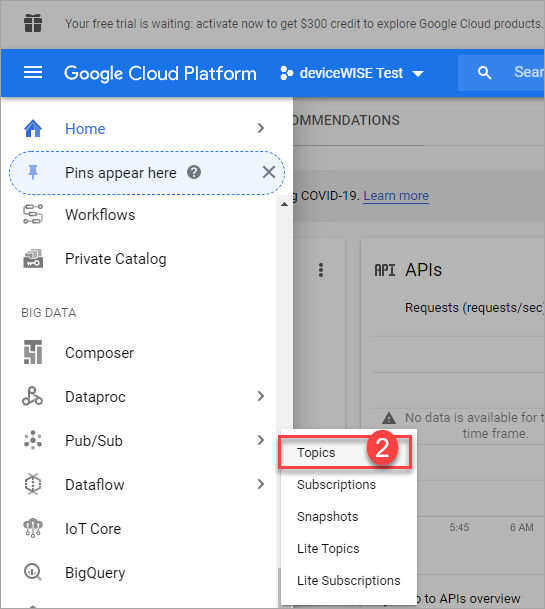Expand the Dataflow submenu chevron
This screenshot has width=545, height=609.
tap(261, 484)
